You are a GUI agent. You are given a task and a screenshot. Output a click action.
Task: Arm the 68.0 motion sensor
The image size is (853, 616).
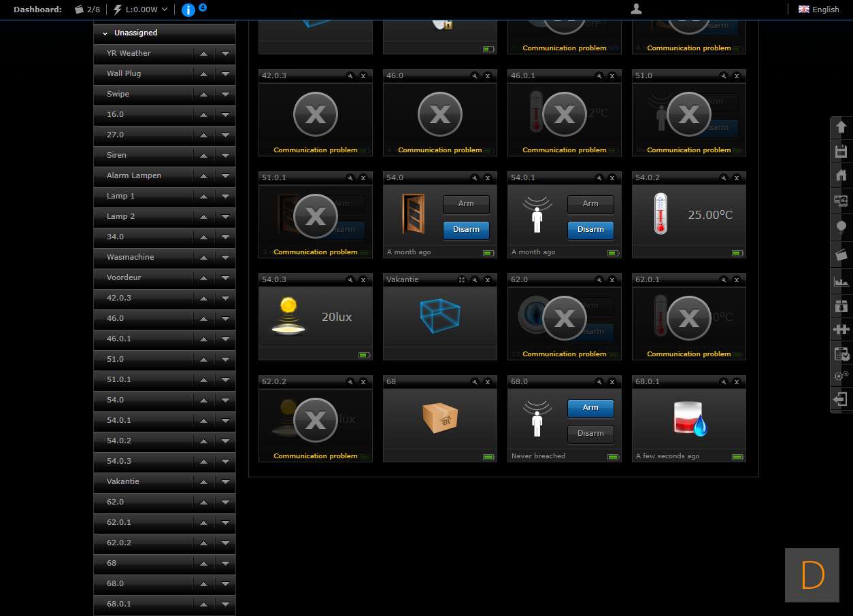[590, 407]
